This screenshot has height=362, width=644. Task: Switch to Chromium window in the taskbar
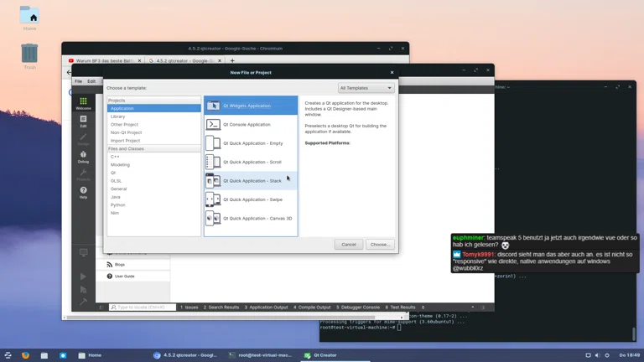[x=185, y=355]
